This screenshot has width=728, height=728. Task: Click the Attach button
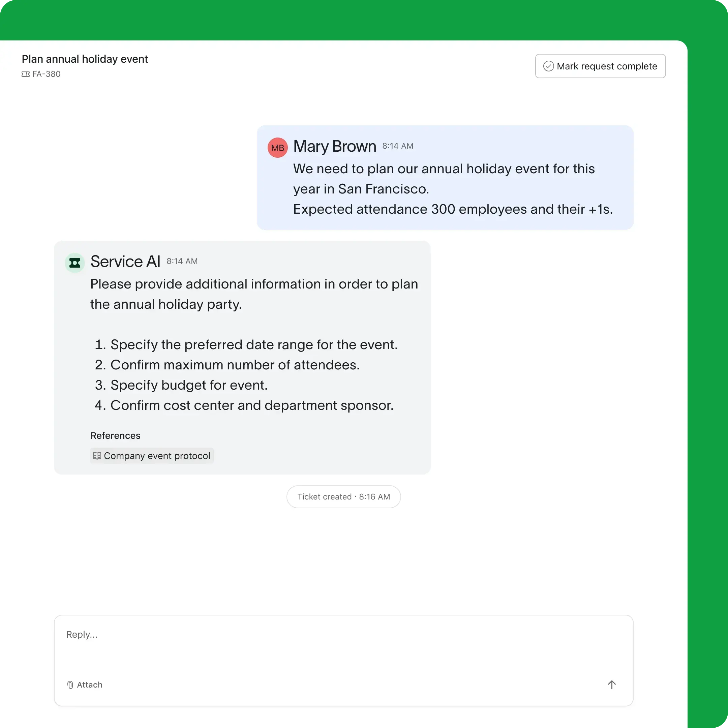click(84, 685)
